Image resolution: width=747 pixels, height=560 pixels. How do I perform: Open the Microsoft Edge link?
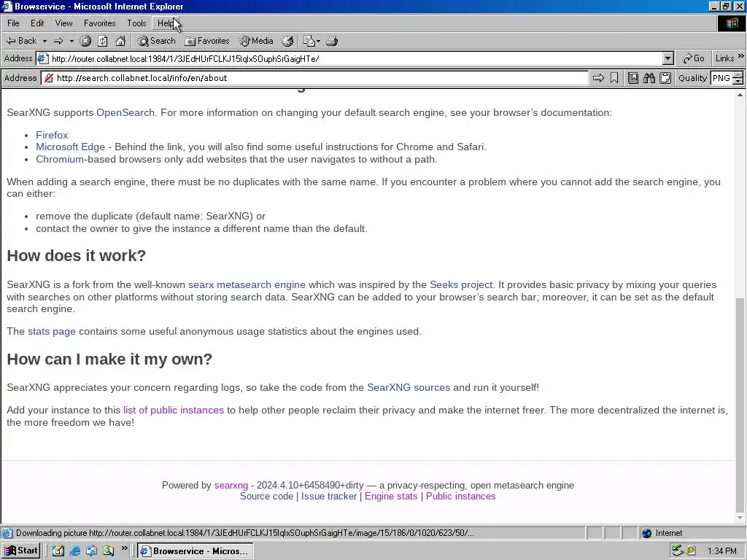[70, 147]
